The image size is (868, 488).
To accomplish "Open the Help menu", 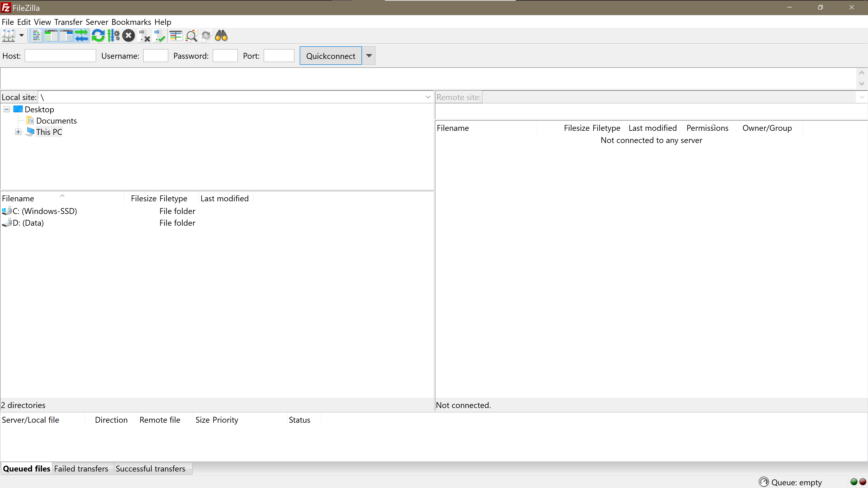I will pyautogui.click(x=163, y=22).
